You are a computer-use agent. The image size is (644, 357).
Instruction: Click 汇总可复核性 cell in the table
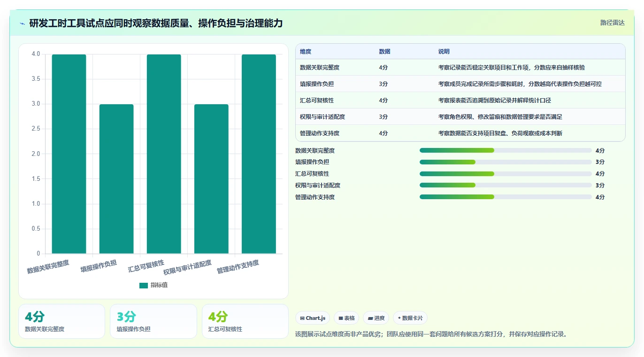click(x=317, y=101)
